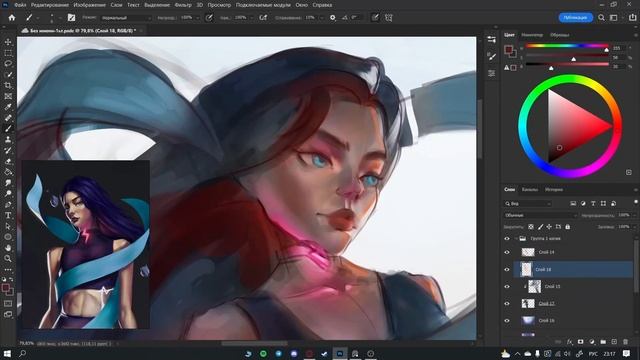Click the add layer style fx icon
Screen dimensions: 640x360
569,342
